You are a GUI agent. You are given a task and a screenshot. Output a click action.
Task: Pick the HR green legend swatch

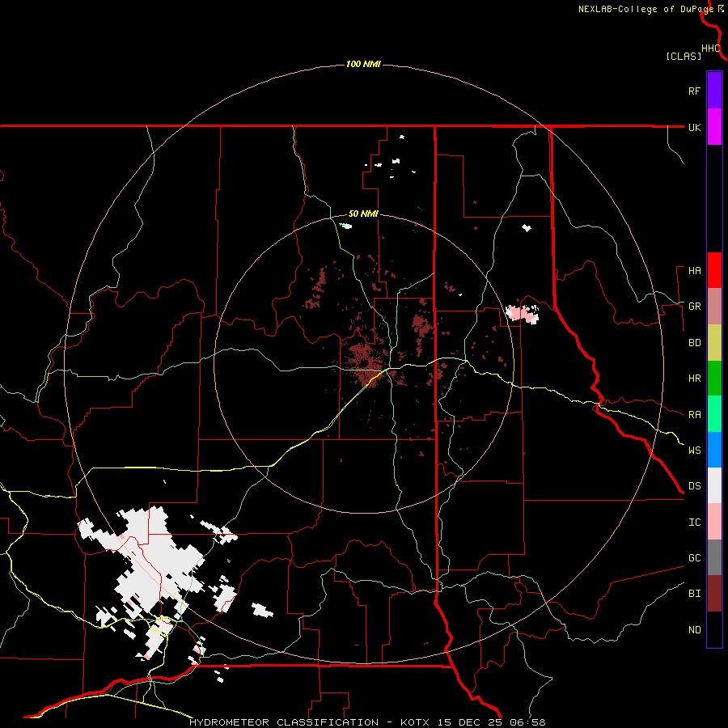(714, 378)
